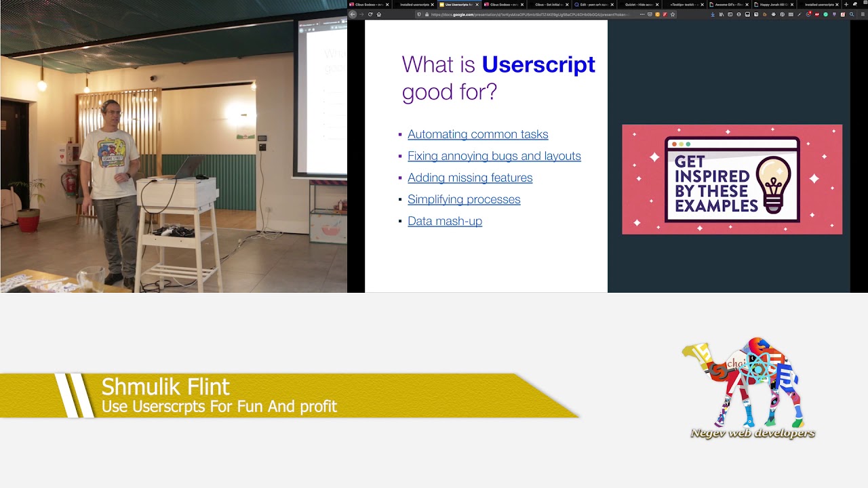Click the speaker name 'Shmulik Flint'
The width and height of the screenshot is (868, 488).
pos(165,387)
